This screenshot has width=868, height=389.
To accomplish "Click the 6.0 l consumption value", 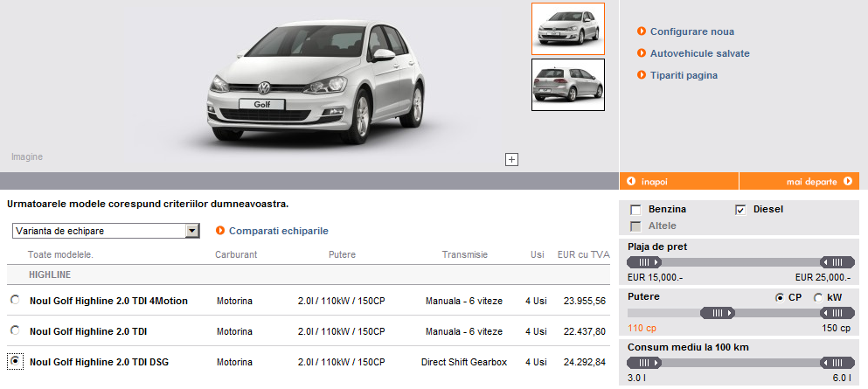I will pyautogui.click(x=842, y=379).
